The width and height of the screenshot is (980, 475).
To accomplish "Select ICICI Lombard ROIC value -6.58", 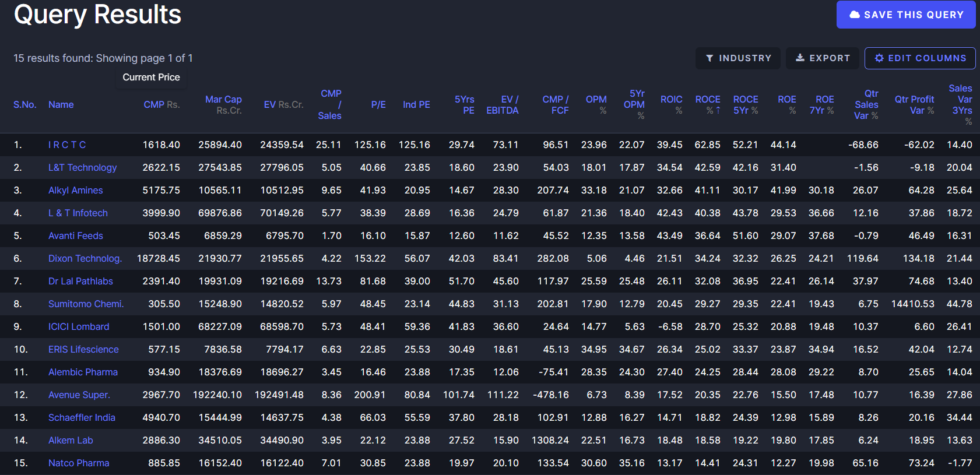I will [670, 326].
